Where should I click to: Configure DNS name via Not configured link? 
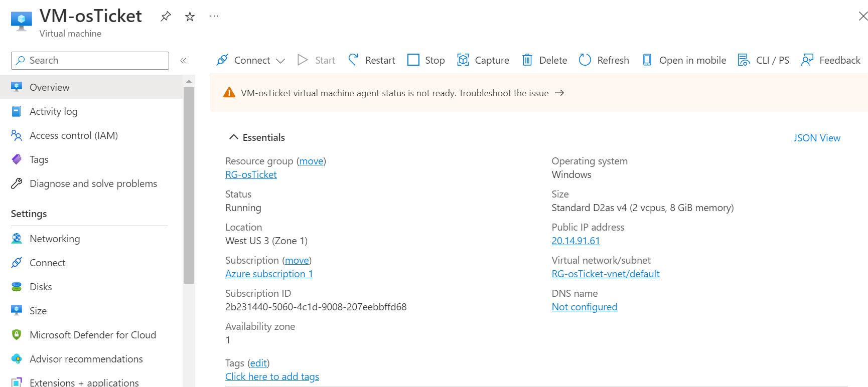tap(585, 307)
